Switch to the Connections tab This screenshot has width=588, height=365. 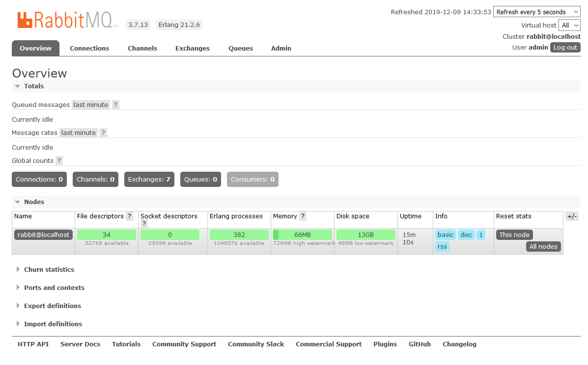point(89,48)
